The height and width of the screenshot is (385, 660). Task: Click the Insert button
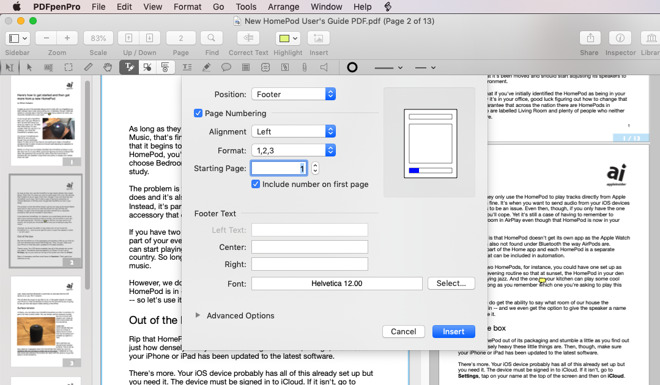click(453, 331)
